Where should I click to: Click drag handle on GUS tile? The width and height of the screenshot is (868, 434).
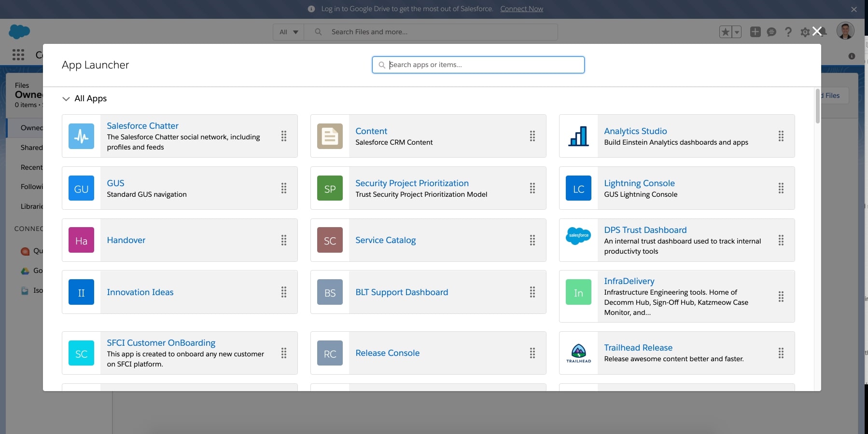click(284, 188)
